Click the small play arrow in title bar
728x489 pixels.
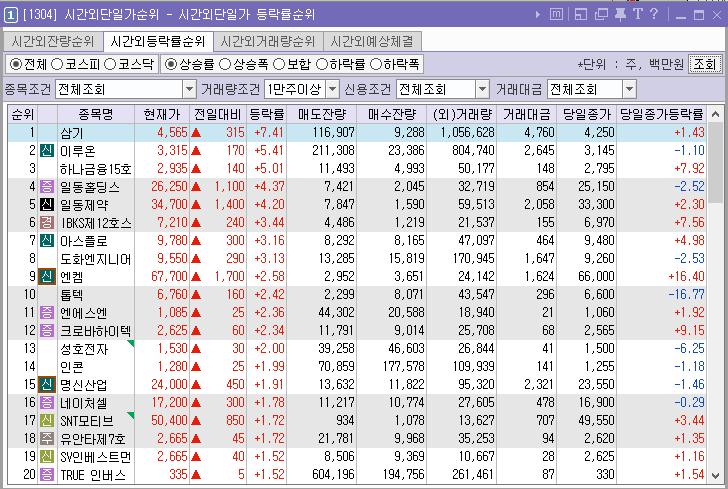click(538, 14)
